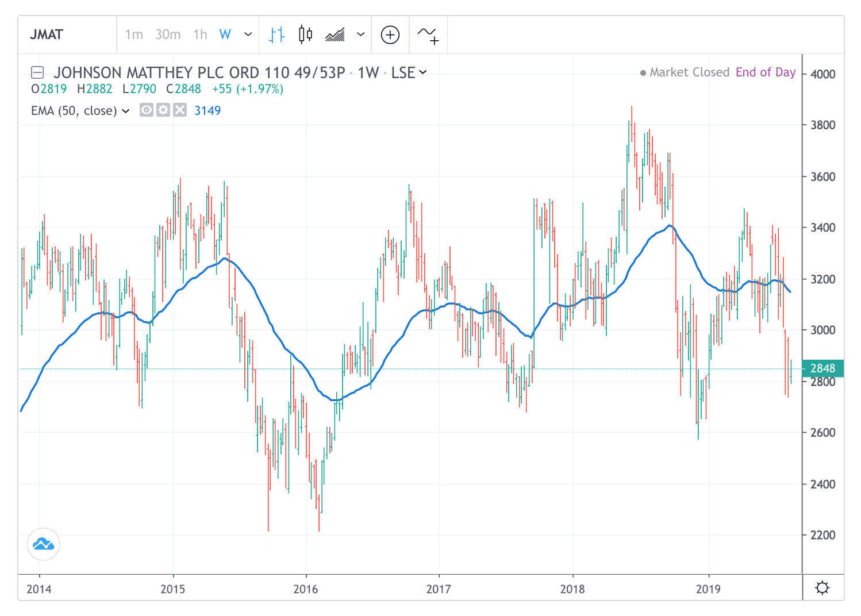Click the change +55 (+1.97%) text
The image size is (861, 616).
(248, 89)
